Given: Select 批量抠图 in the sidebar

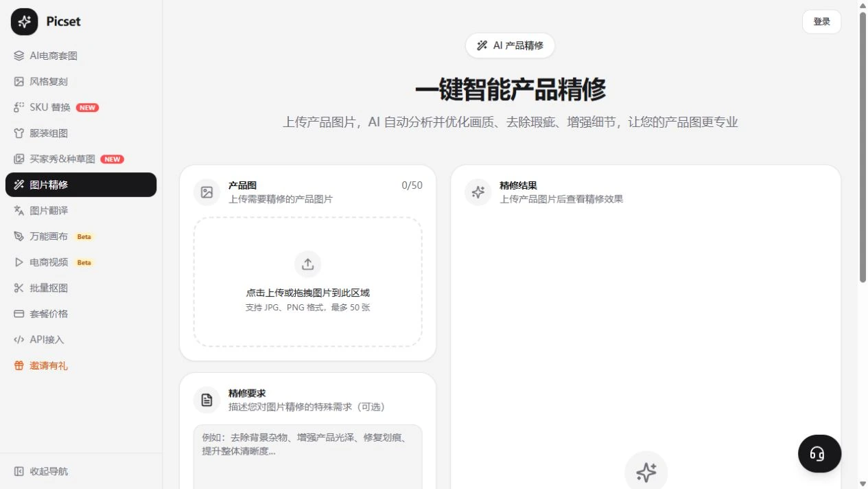Looking at the screenshot, I should (81, 288).
